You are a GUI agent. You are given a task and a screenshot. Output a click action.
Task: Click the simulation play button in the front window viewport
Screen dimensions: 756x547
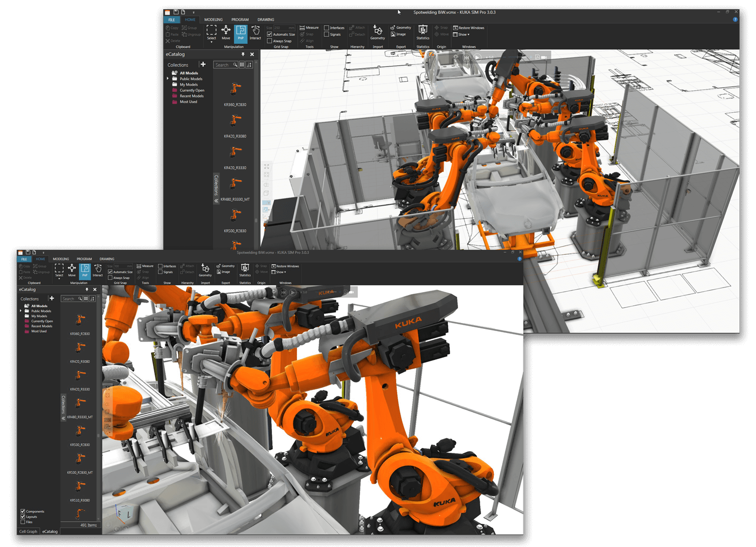[x=292, y=292]
